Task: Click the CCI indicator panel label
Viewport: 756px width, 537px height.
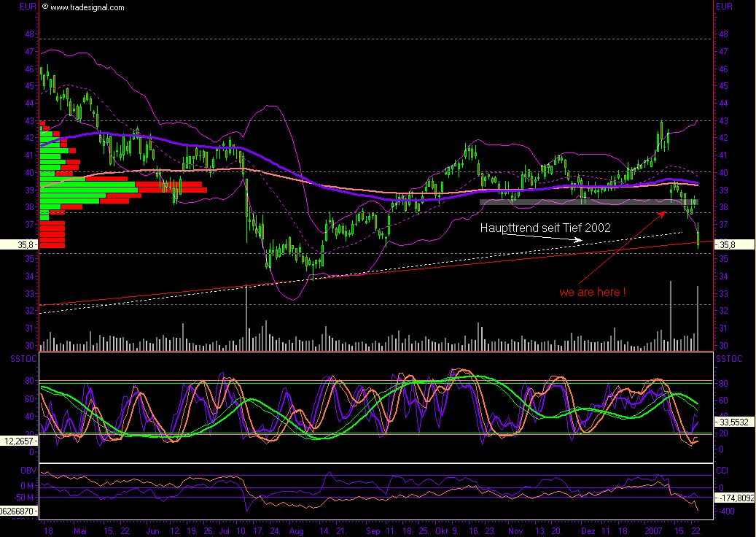Action: coord(721,471)
